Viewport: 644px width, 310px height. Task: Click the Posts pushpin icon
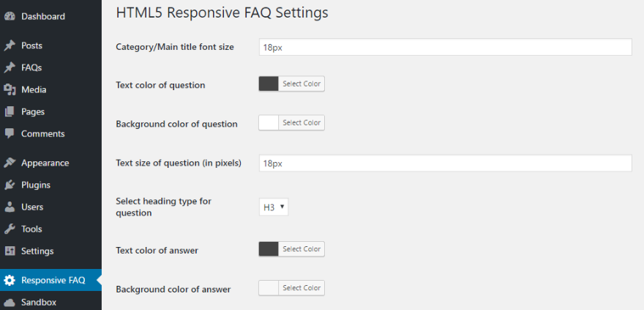(10, 45)
